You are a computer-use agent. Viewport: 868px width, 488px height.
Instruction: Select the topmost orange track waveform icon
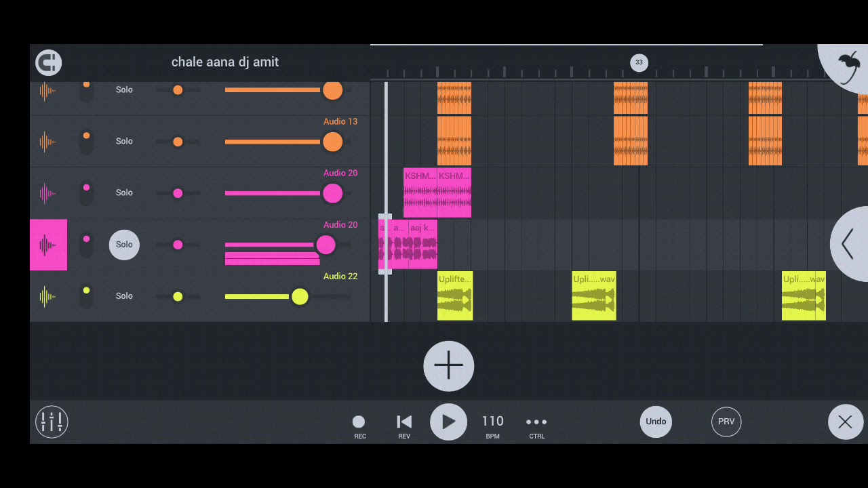[x=47, y=91]
